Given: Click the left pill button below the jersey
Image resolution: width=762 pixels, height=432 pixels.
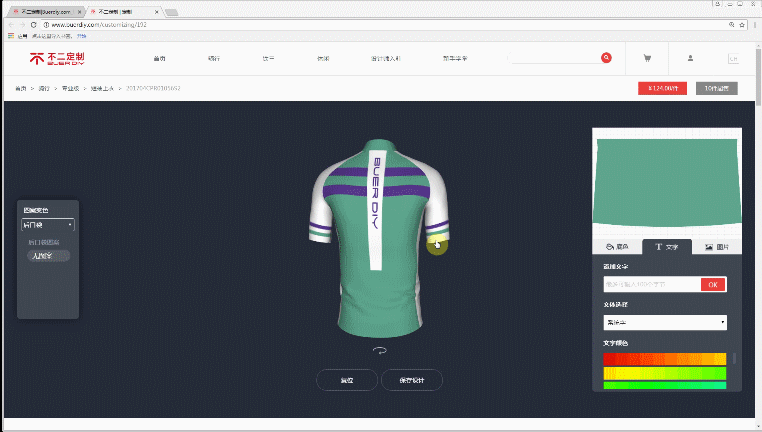Looking at the screenshot, I should pos(347,380).
